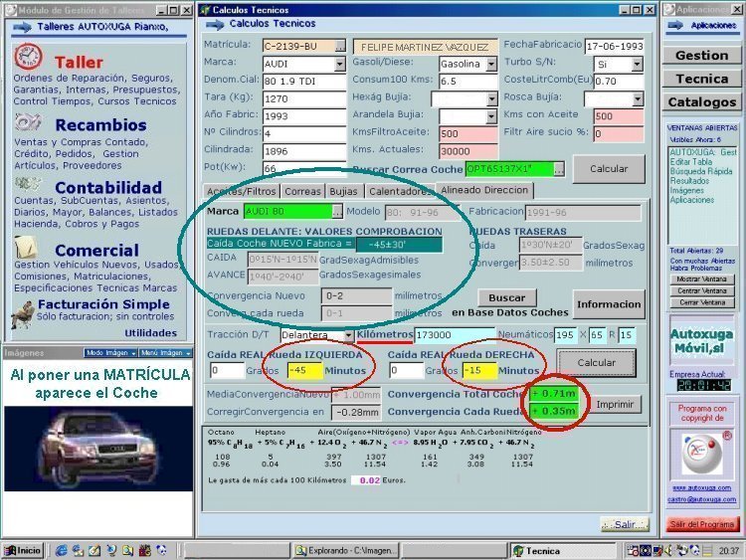The height and width of the screenshot is (560, 746).
Task: Expand the Tracción D/T Delantera dropdown
Action: point(348,335)
